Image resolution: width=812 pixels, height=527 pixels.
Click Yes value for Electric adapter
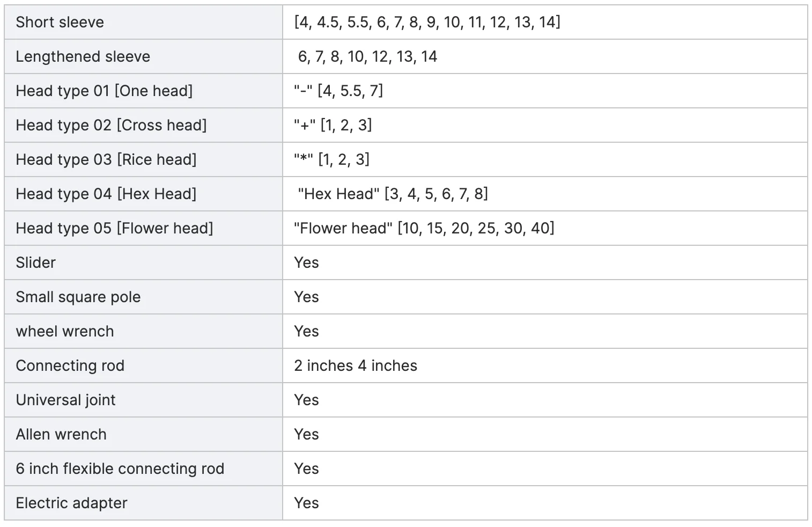point(306,503)
